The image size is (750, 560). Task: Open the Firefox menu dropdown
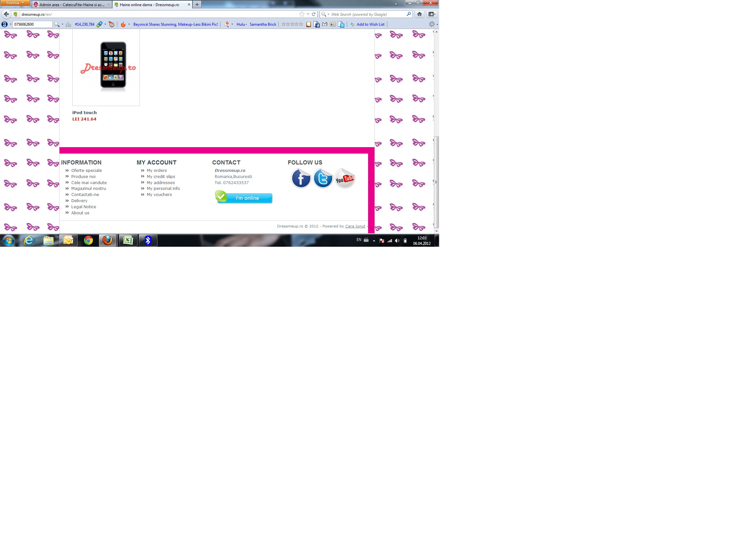click(15, 3)
